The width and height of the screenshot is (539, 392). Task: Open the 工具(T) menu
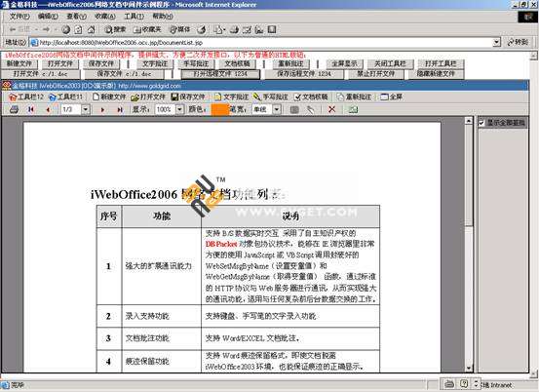(x=134, y=17)
